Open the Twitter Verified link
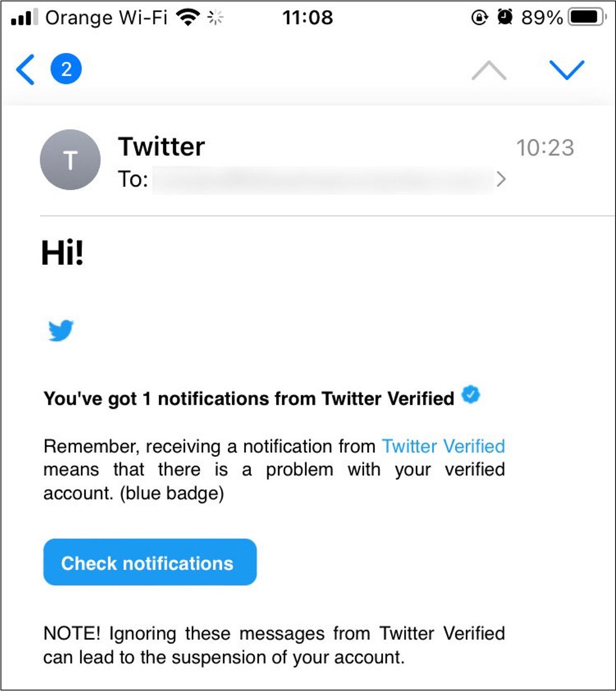The height and width of the screenshot is (691, 616). (x=443, y=446)
